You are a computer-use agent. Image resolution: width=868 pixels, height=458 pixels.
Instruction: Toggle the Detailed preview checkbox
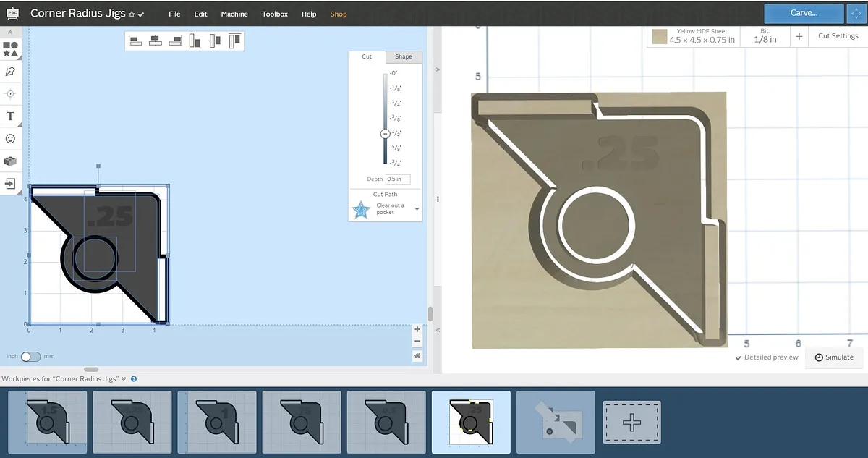tap(739, 357)
